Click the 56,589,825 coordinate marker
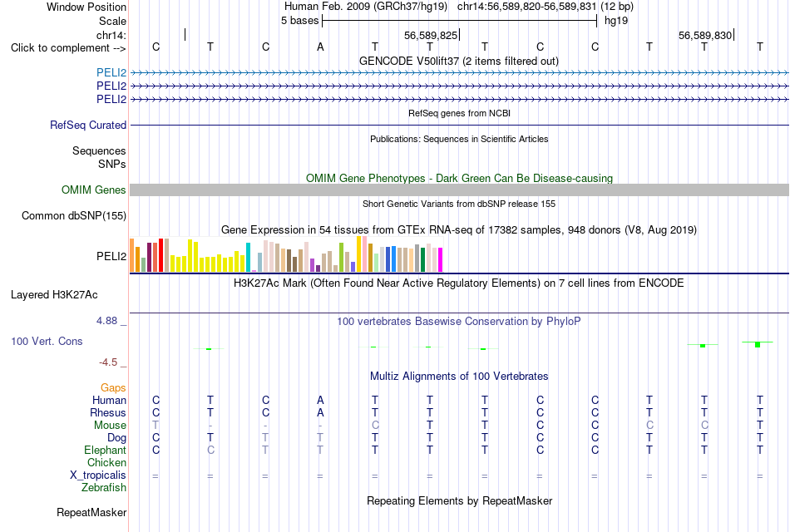The height and width of the screenshot is (532, 790). 431,35
